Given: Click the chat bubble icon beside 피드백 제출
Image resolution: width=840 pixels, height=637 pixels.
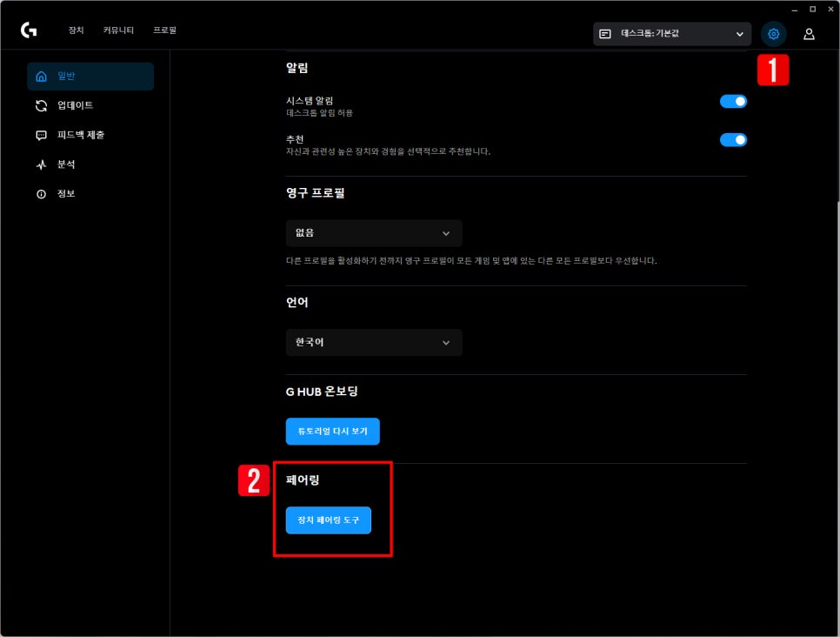Looking at the screenshot, I should [x=41, y=135].
